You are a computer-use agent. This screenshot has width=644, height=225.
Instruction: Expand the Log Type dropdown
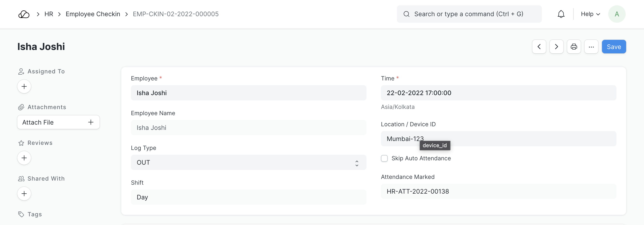(x=248, y=162)
